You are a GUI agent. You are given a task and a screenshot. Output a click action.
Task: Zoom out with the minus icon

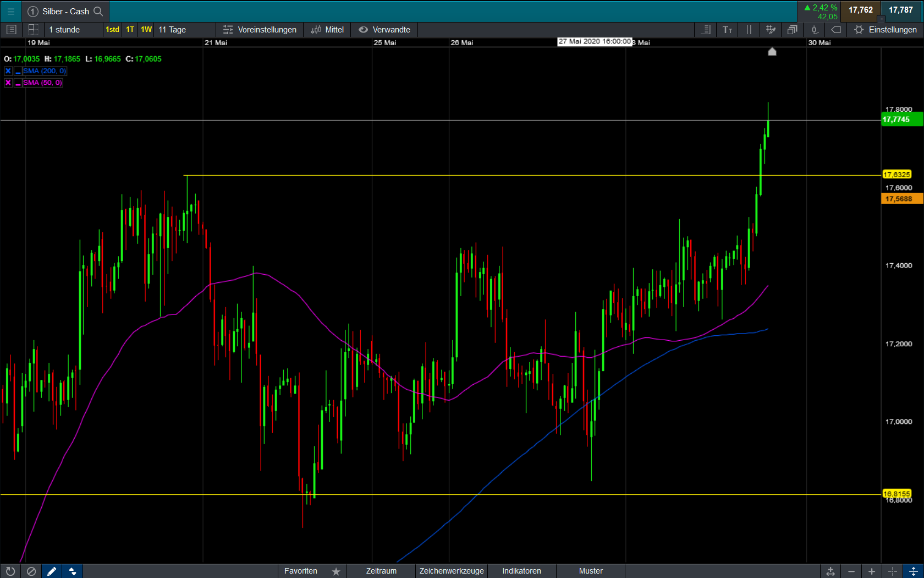pyautogui.click(x=851, y=571)
